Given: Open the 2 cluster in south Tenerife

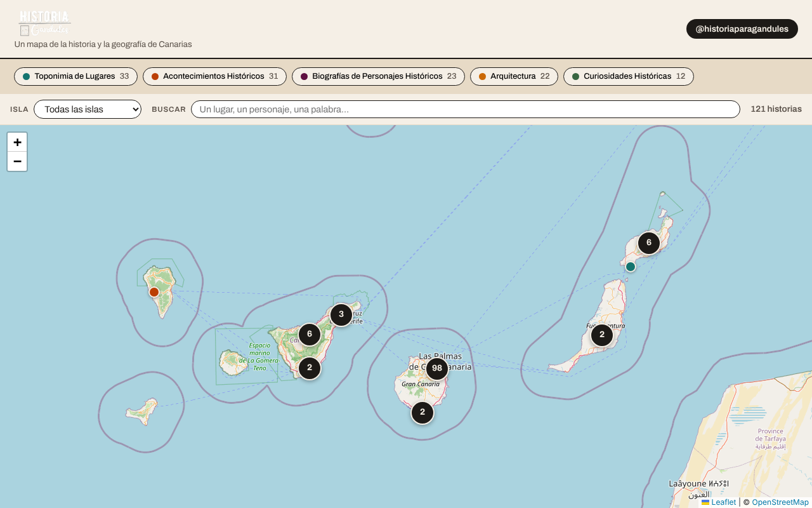Looking at the screenshot, I should (310, 368).
